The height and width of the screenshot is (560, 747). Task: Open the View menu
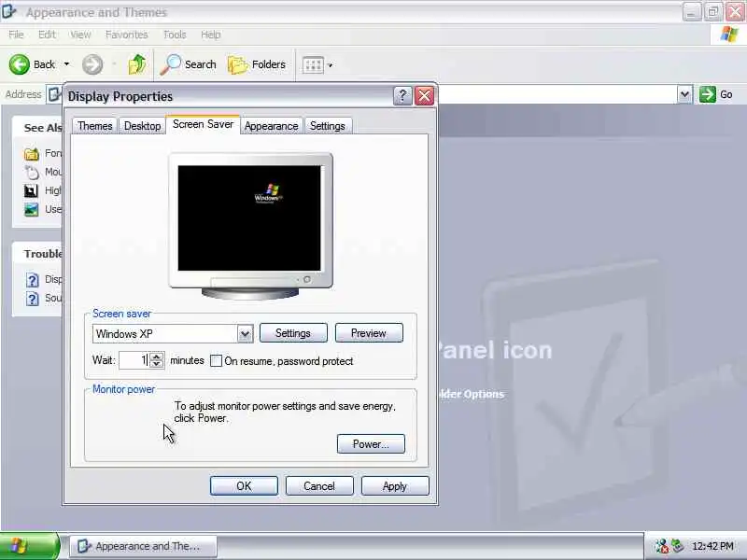(80, 35)
